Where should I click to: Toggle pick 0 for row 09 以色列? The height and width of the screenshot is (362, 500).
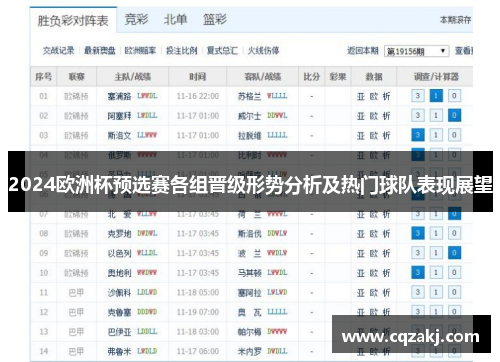click(454, 253)
